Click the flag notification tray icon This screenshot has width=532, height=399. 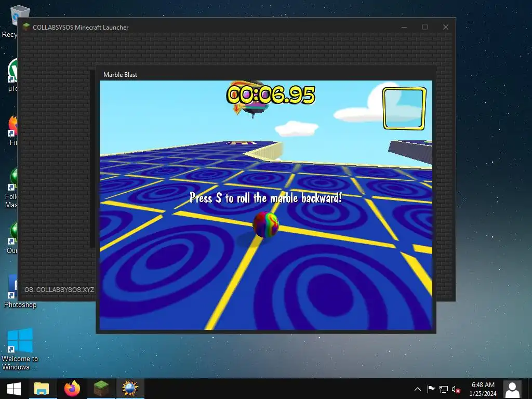point(431,389)
